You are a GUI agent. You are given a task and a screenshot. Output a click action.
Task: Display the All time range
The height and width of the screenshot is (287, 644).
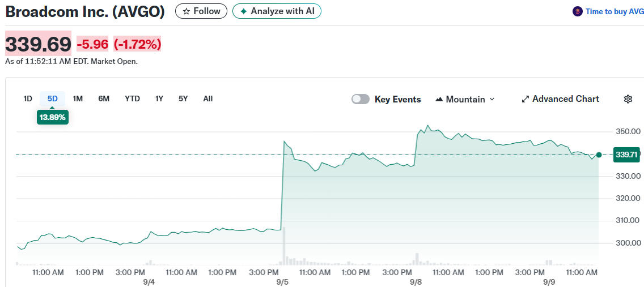[x=208, y=98]
